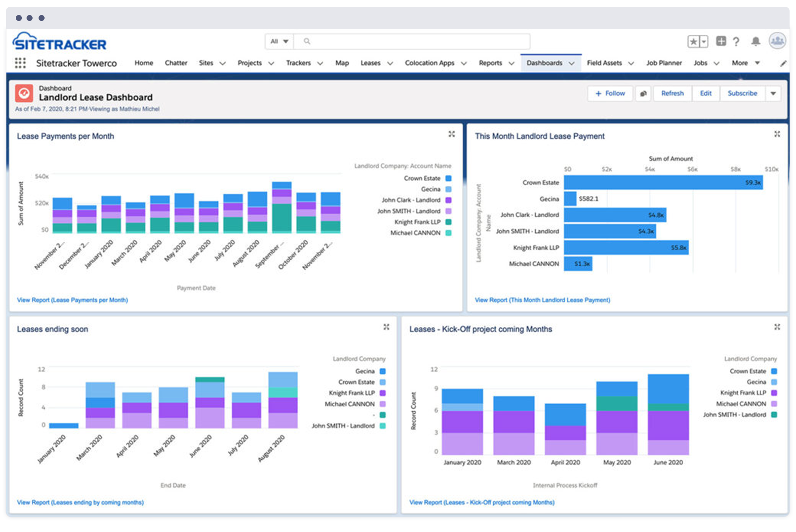The width and height of the screenshot is (796, 532).
Task: Open the Favorites star icon
Action: click(x=693, y=42)
